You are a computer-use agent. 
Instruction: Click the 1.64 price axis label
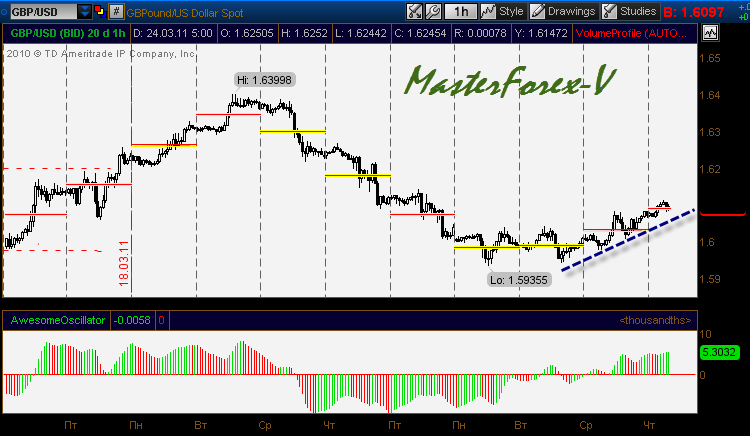[x=709, y=95]
